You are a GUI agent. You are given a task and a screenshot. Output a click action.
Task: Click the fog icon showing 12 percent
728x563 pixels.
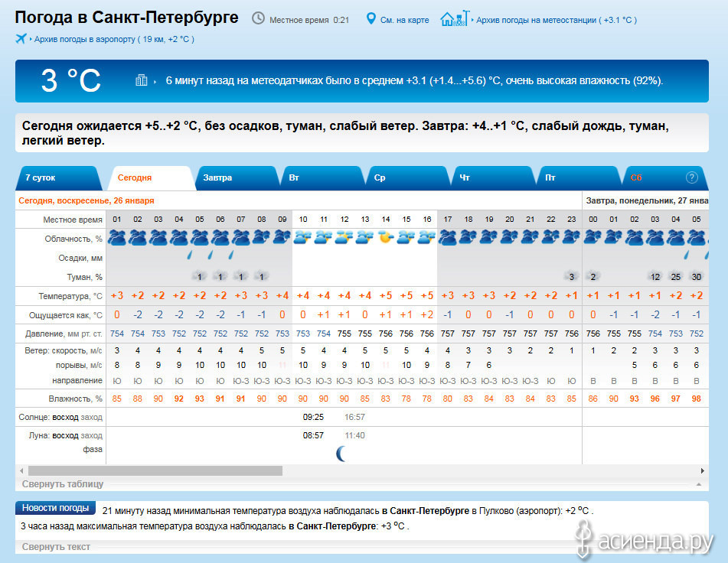click(x=655, y=276)
